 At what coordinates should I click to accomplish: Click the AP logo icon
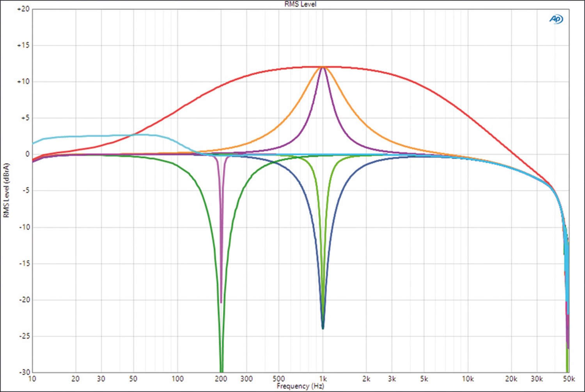[556, 19]
